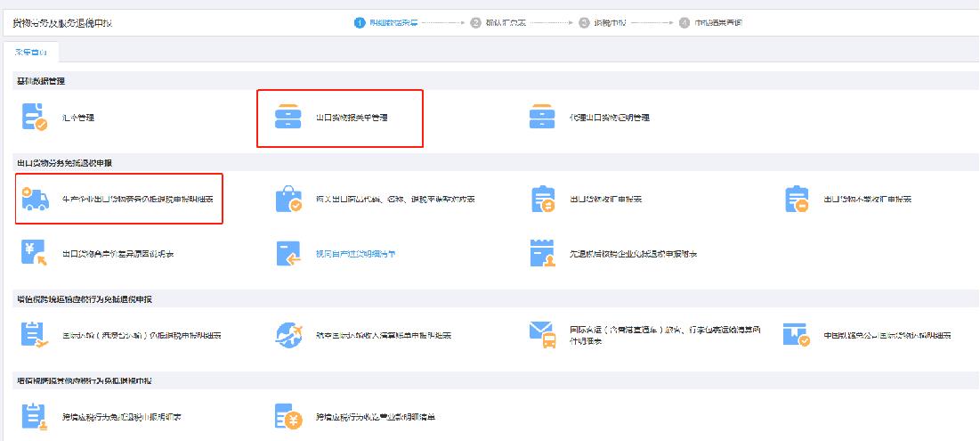This screenshot has width=980, height=441.
Task: Click the yen cursor icon for 出口货物离岸价差异原因说明表
Action: coord(35,253)
